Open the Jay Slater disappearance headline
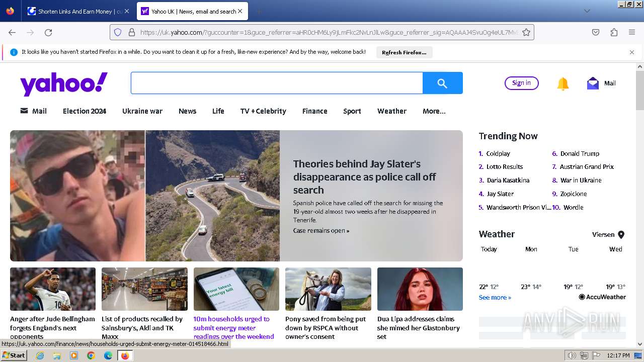The image size is (644, 362). point(365,177)
